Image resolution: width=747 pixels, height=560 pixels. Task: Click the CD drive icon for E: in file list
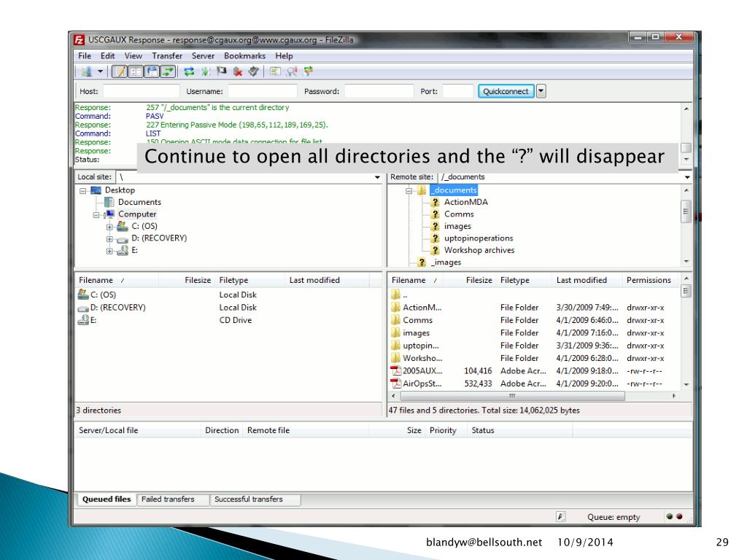click(x=83, y=320)
